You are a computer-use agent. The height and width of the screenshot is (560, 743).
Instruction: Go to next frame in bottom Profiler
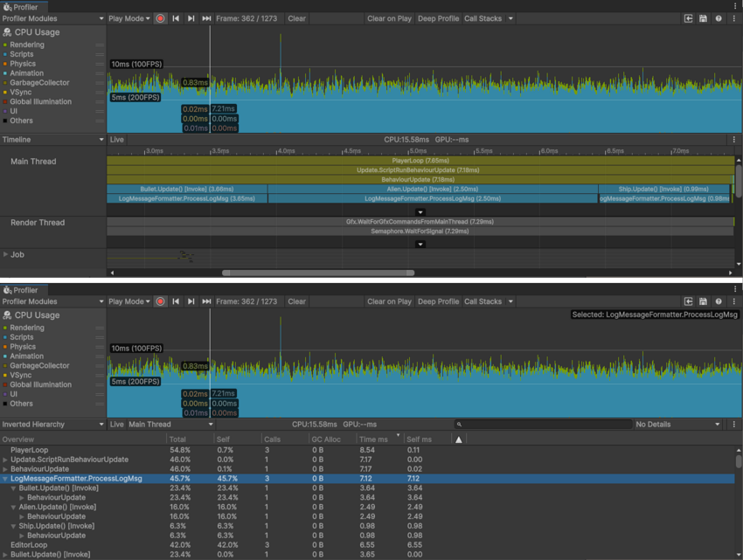click(191, 301)
